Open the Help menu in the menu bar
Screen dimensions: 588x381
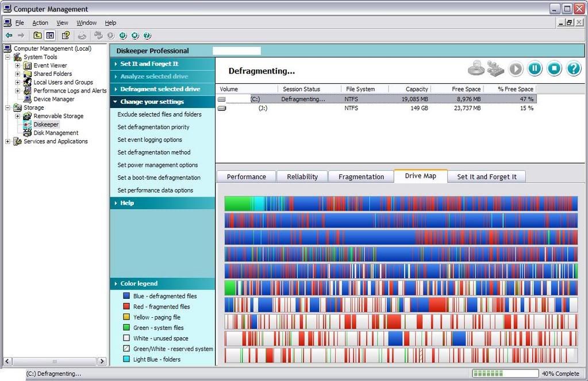[110, 23]
